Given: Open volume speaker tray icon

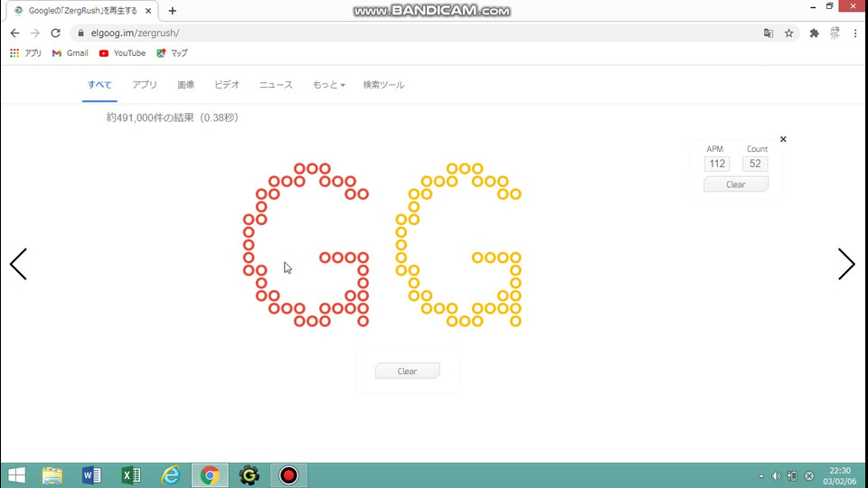Looking at the screenshot, I should click(x=776, y=476).
